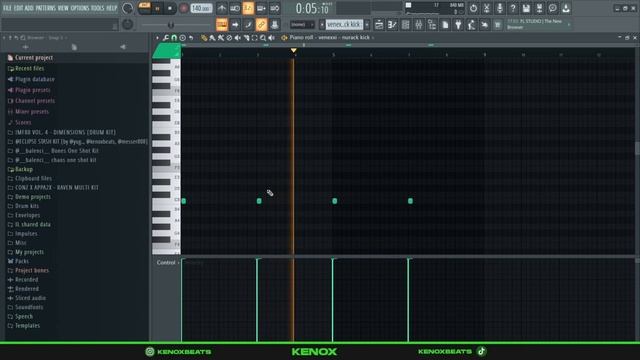Open the EDIT menu
The image size is (640, 360).
[18, 8]
